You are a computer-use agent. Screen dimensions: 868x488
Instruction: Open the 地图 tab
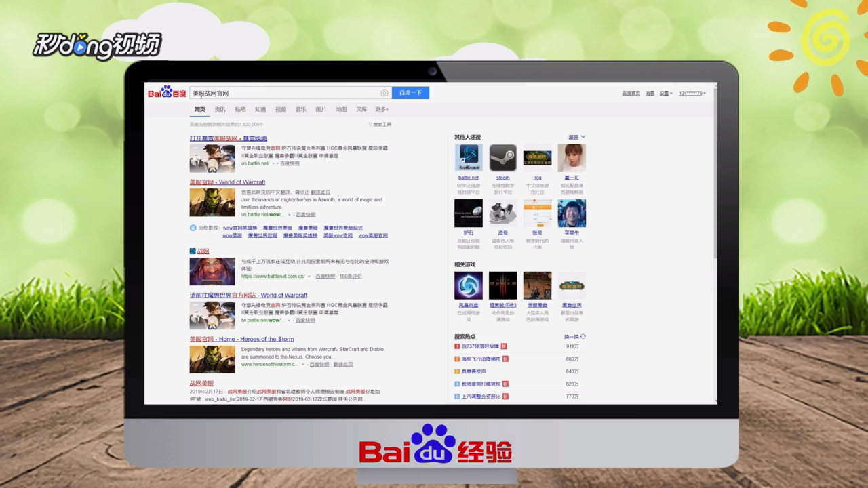[x=341, y=109]
